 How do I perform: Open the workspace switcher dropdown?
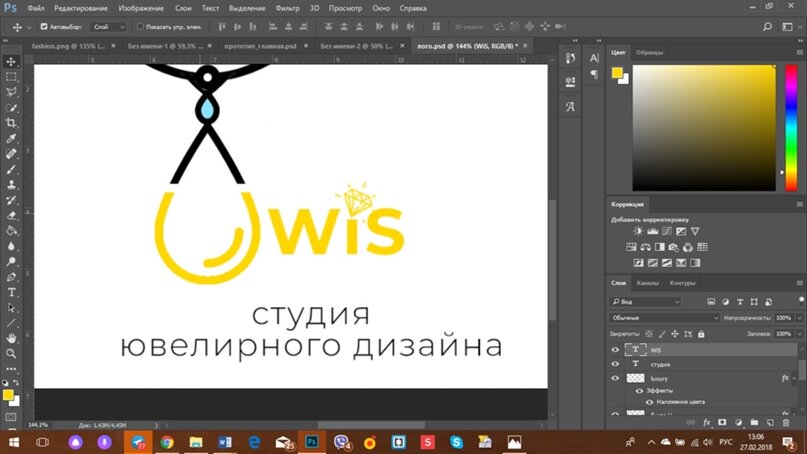click(x=790, y=27)
